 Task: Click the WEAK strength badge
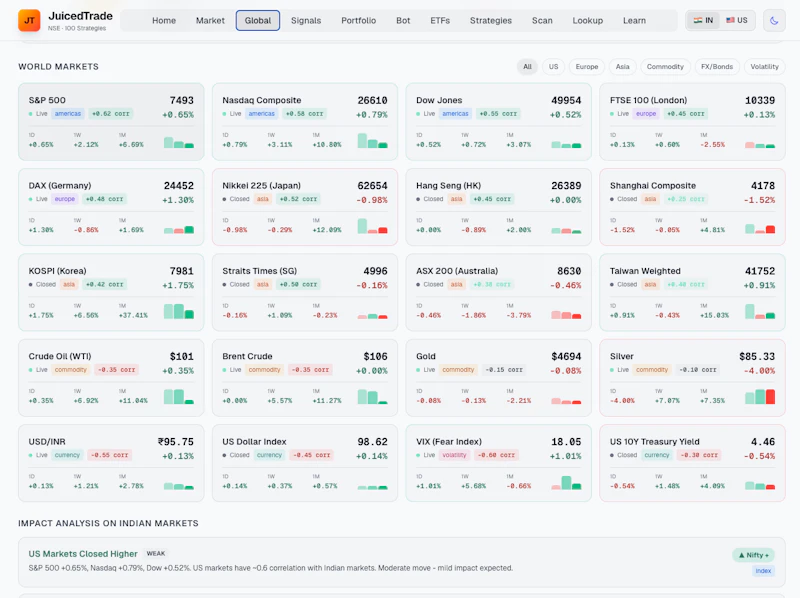point(156,554)
